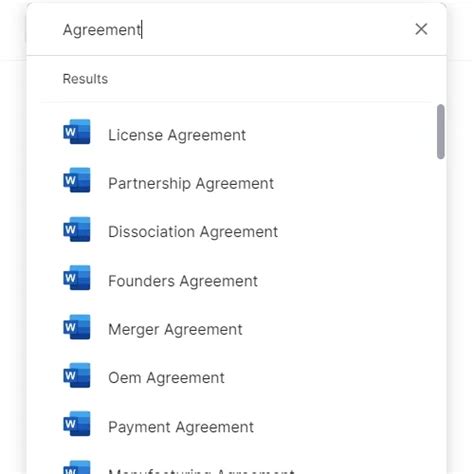474x474 pixels.
Task: Click Word icon beside Founders Agreement
Action: point(77,278)
